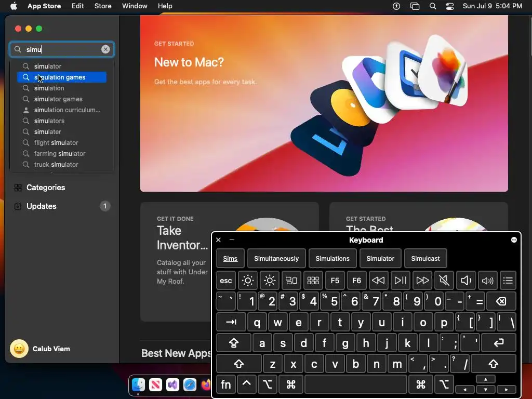Click the Launchpad key
532x399 pixels.
pos(313,280)
